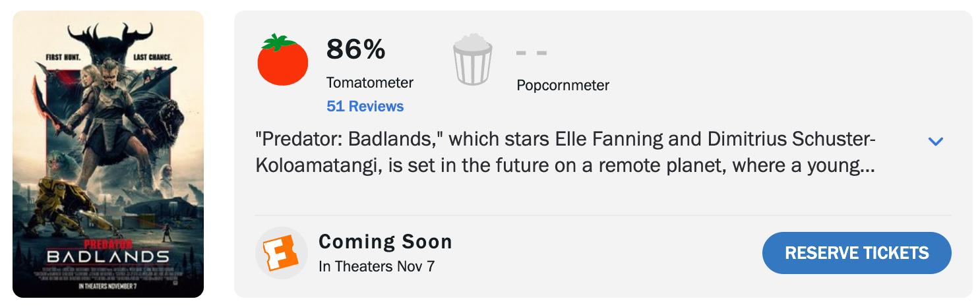Click the In Theaters Nov 7 text
Screen dimensions: 980x307
376,267
